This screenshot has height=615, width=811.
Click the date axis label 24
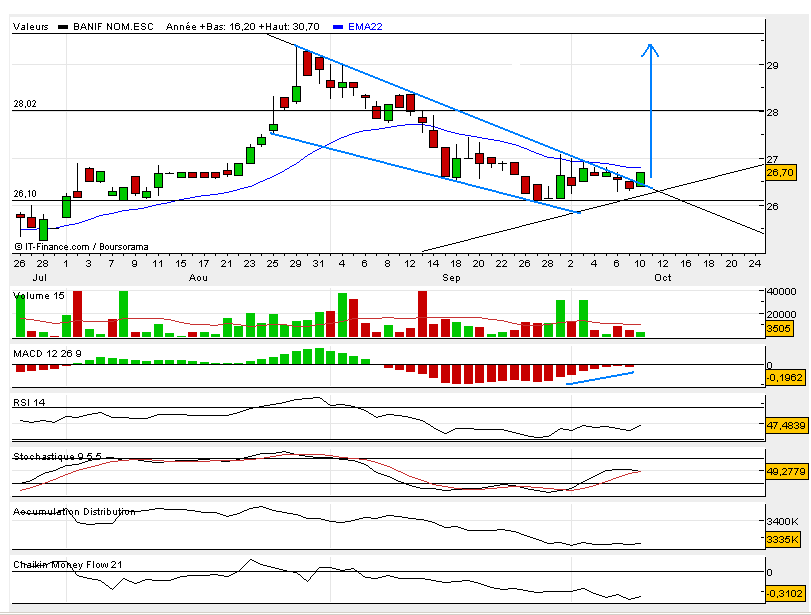point(755,263)
